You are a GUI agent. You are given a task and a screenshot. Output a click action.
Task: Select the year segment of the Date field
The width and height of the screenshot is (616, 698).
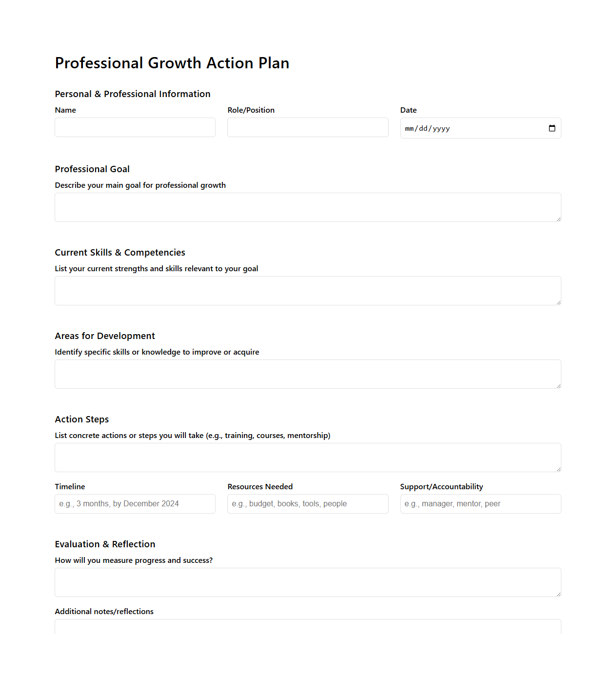pyautogui.click(x=440, y=128)
